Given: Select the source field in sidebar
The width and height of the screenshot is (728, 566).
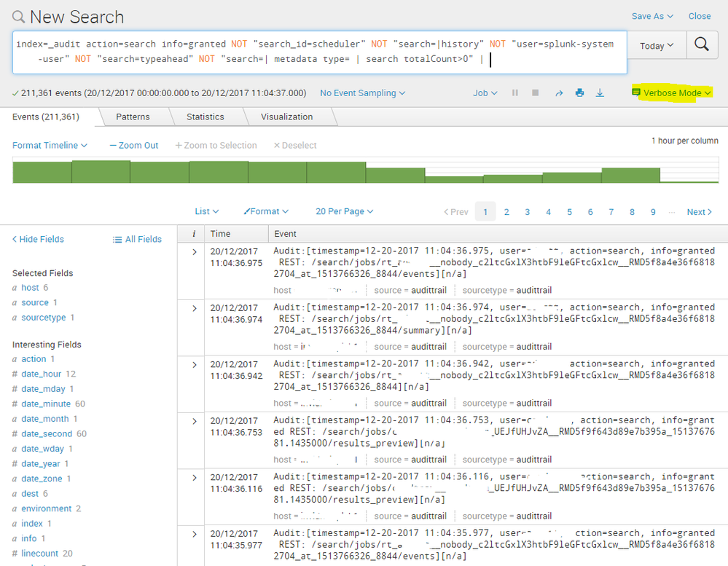Looking at the screenshot, I should pos(35,302).
